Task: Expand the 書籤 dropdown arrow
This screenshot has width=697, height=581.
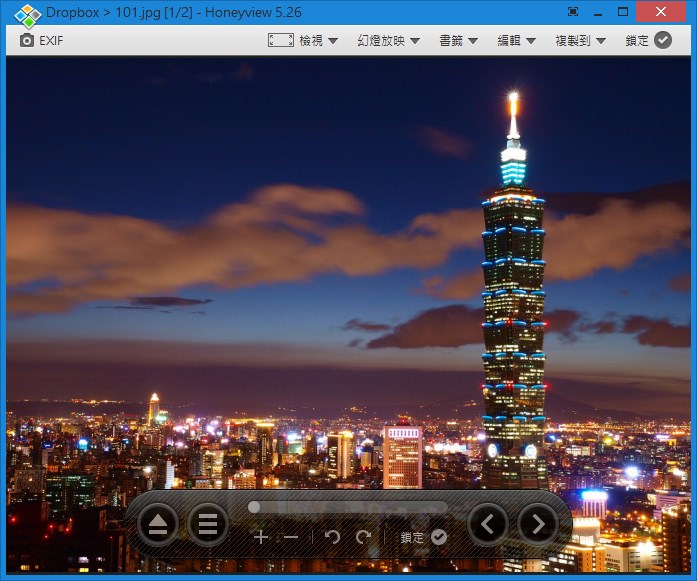Action: [x=473, y=41]
